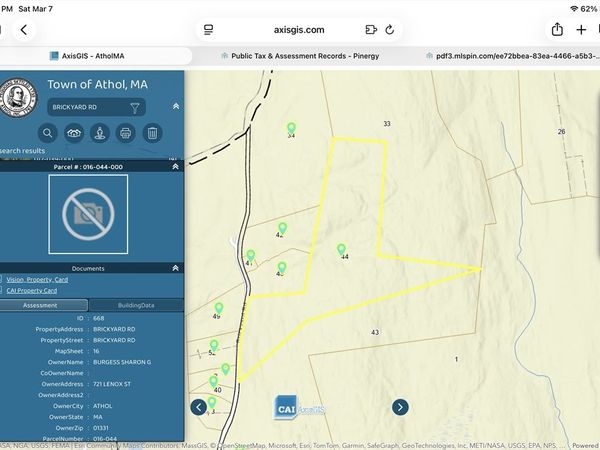600x450 pixels.
Task: Switch to the BuildingData tab
Action: click(x=135, y=305)
